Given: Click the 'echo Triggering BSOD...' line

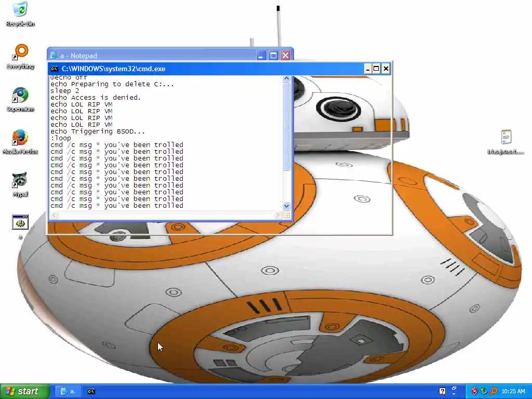Looking at the screenshot, I should (98, 131).
